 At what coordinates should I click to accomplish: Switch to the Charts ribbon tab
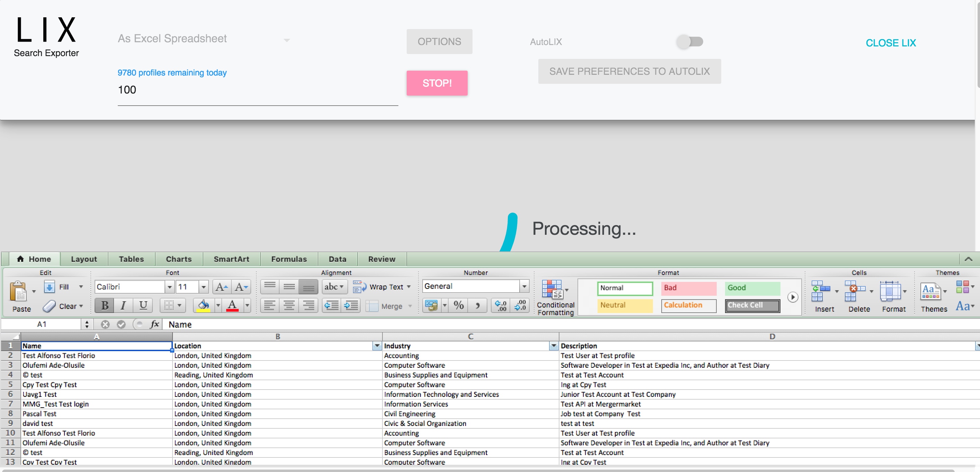(x=178, y=259)
